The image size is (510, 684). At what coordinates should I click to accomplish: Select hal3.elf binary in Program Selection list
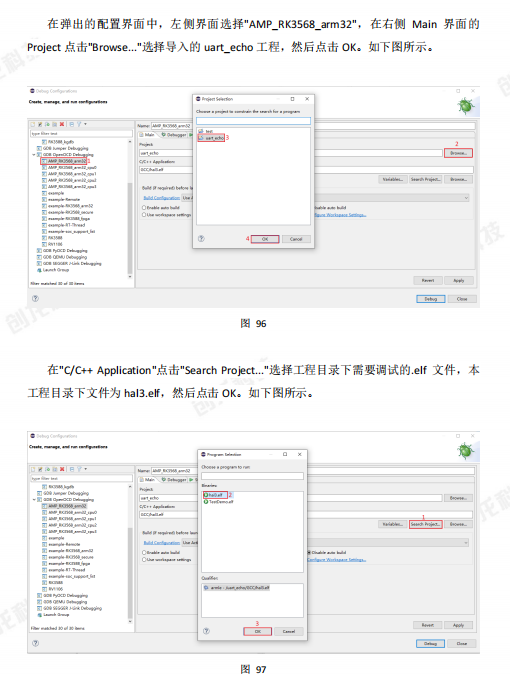(x=215, y=495)
